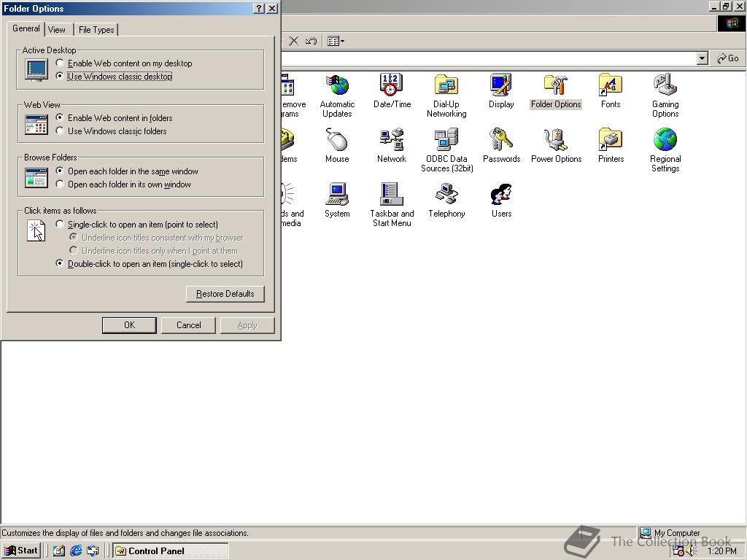The image size is (747, 560).
Task: Switch to the File Types tab
Action: [x=96, y=29]
